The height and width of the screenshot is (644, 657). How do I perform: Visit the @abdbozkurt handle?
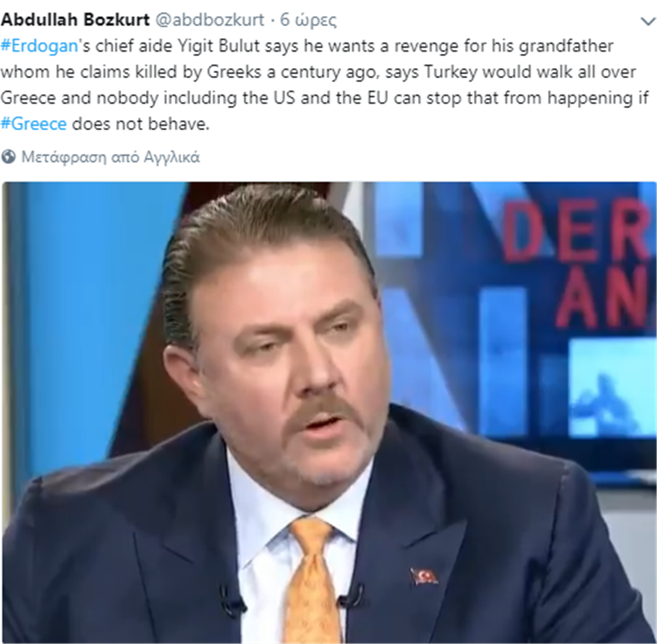210,20
